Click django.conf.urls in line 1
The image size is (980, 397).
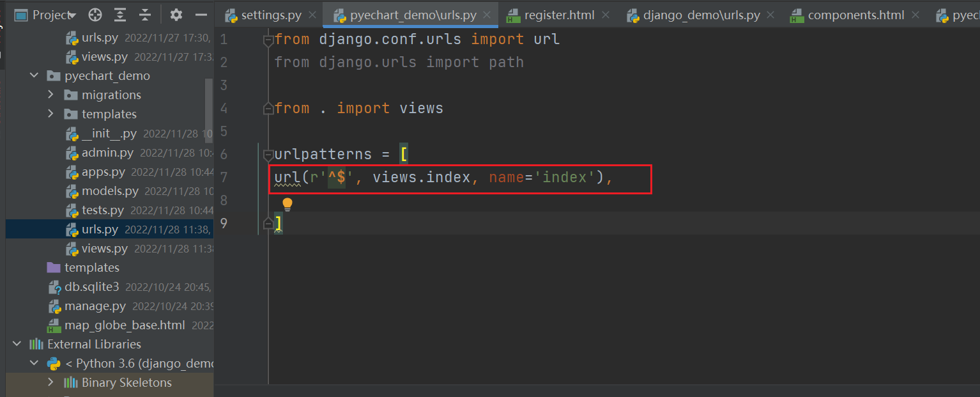(x=390, y=39)
